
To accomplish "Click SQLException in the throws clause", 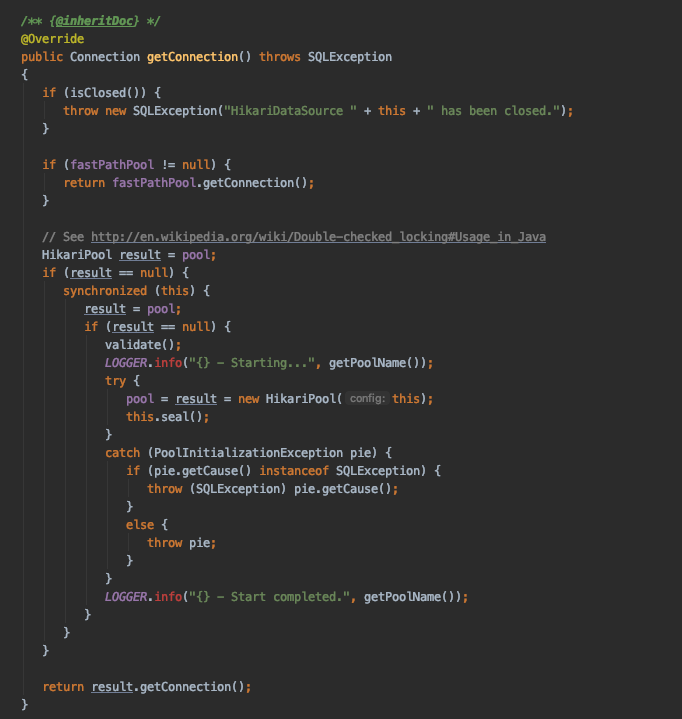I will point(350,57).
